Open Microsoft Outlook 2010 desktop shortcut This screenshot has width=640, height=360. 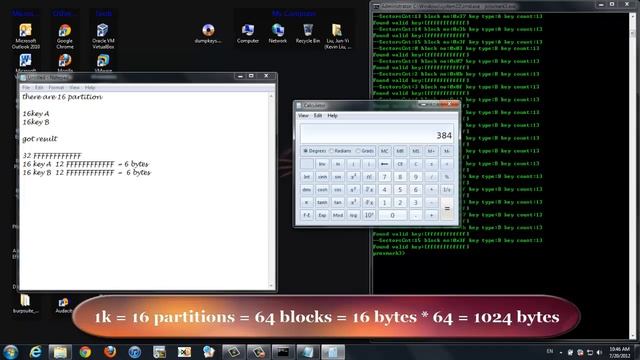click(x=25, y=36)
